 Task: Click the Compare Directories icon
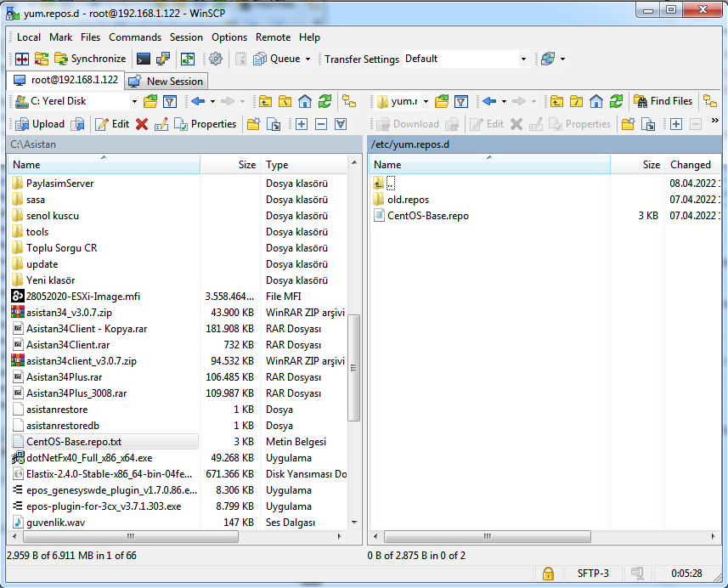point(22,59)
